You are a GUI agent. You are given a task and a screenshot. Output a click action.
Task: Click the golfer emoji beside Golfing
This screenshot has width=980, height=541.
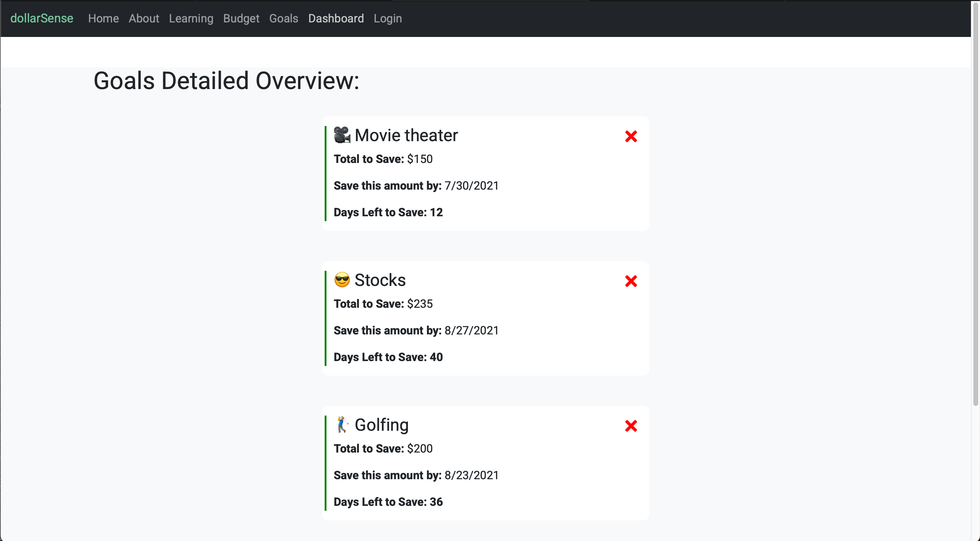point(342,425)
